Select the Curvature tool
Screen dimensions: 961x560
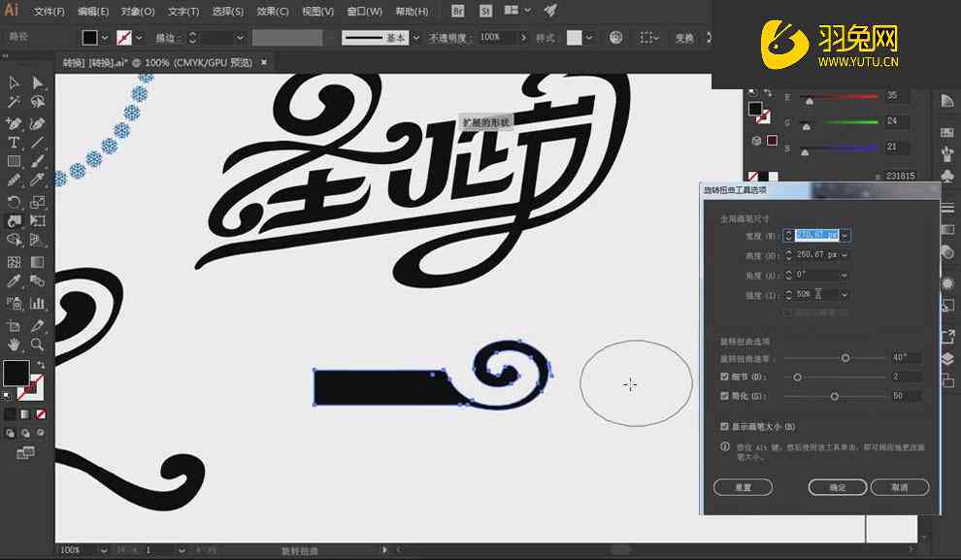[38, 123]
